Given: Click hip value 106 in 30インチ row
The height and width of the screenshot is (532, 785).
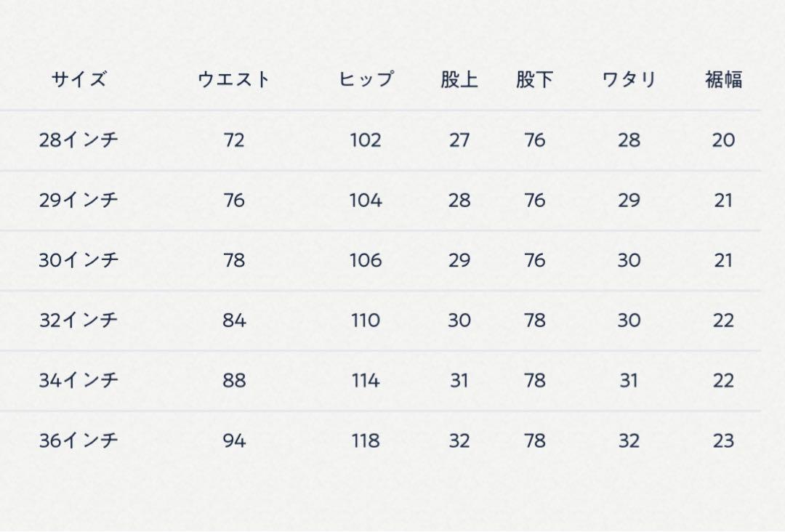Looking at the screenshot, I should (366, 260).
